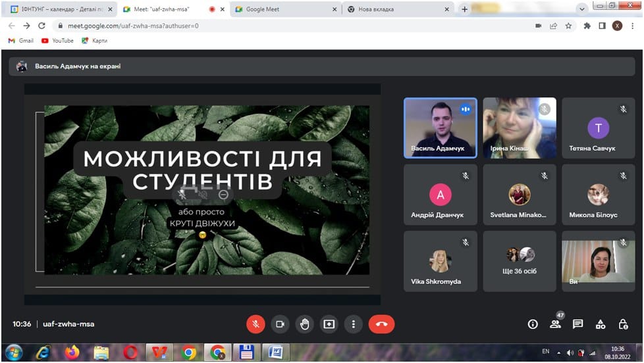This screenshot has height=363, width=644.
Task: Start presenting your screen
Action: point(329,324)
